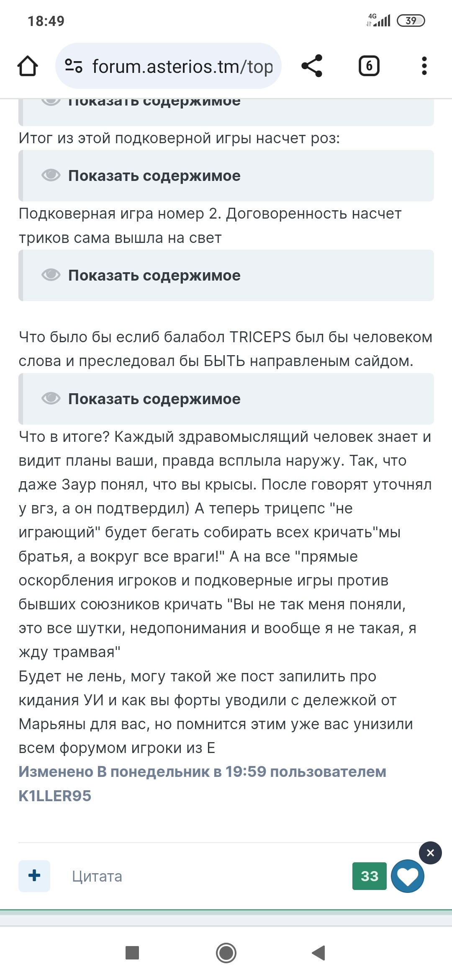Share this page via share icon
This screenshot has height=980, width=452.
tap(312, 66)
